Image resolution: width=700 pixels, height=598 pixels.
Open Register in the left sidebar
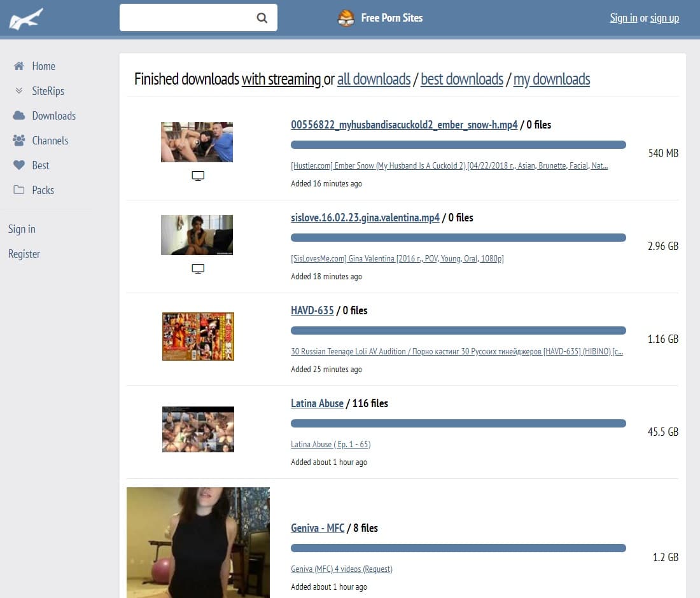[24, 254]
